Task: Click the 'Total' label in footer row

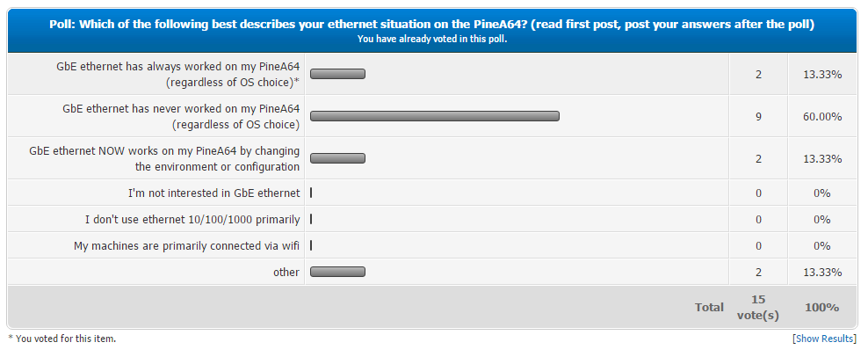Action: pos(709,307)
